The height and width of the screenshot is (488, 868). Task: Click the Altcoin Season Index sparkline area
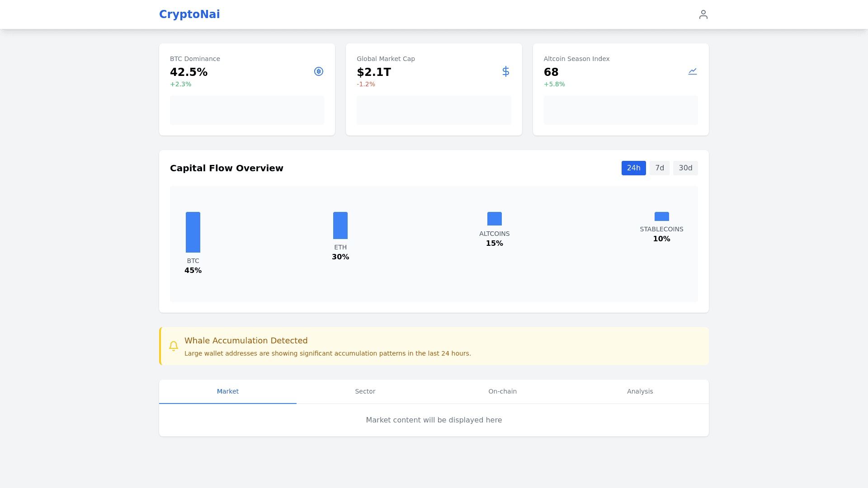(x=620, y=110)
